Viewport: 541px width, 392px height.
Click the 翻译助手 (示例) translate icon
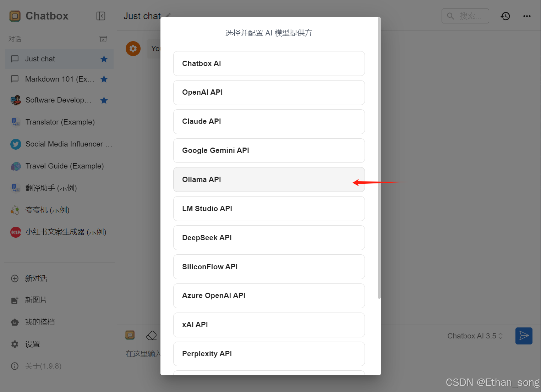16,188
